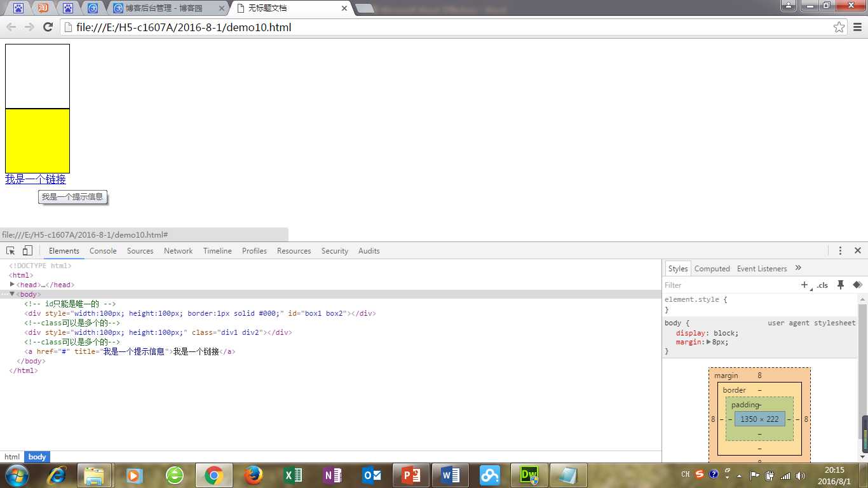Open the Profiles tab

click(x=254, y=251)
